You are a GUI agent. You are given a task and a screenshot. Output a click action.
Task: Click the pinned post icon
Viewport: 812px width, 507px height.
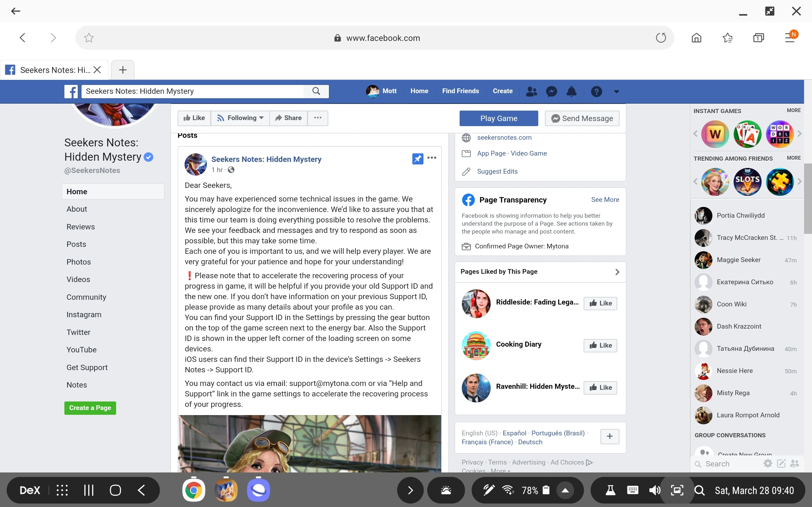click(x=417, y=159)
